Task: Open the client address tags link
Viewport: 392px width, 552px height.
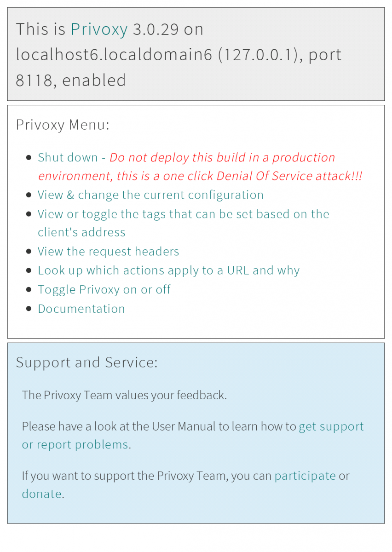Action: (183, 214)
